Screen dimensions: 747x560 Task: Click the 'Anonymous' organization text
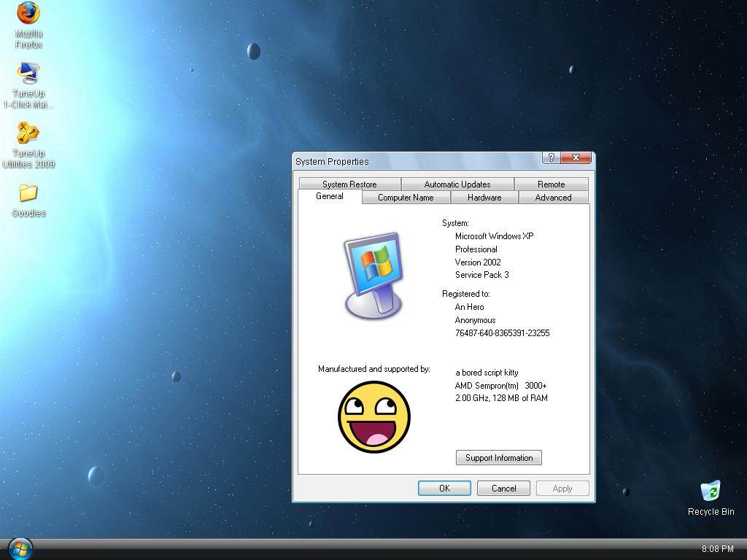475,320
